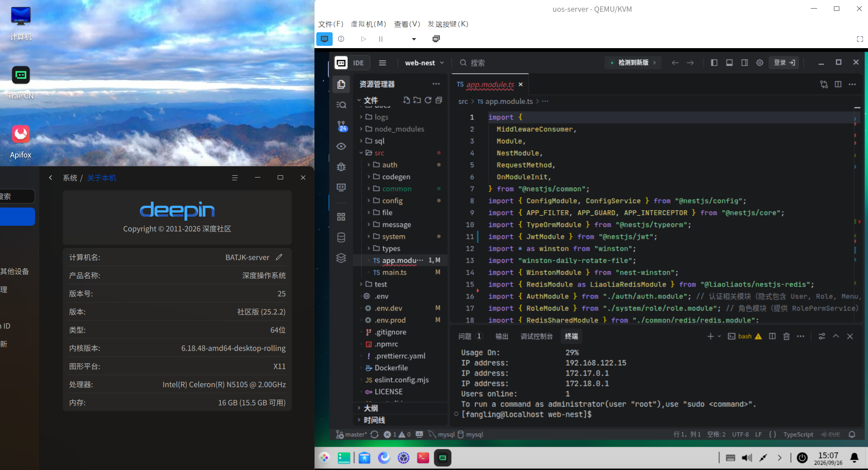The height and width of the screenshot is (470, 868).
Task: Toggle QEMU fullscreen view icon
Action: point(860,39)
